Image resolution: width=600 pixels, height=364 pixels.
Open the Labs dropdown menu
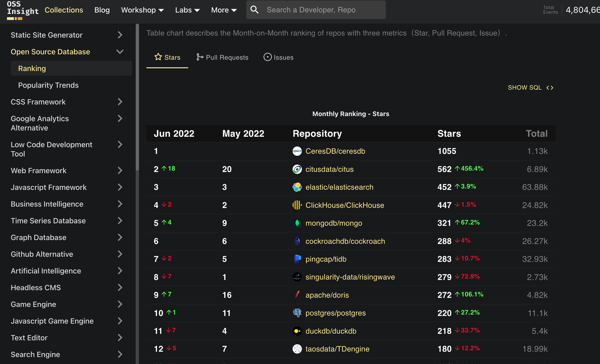click(188, 10)
